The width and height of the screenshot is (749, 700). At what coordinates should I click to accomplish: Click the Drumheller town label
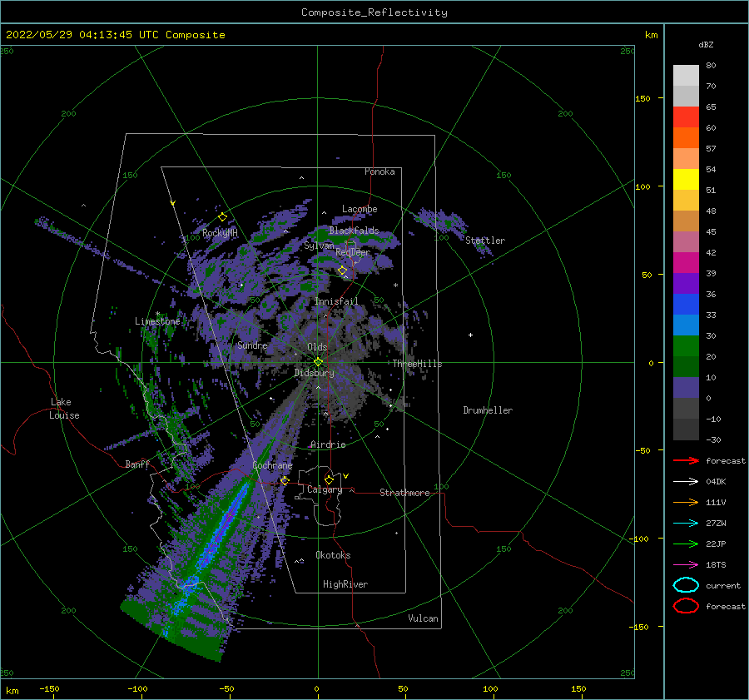[488, 410]
